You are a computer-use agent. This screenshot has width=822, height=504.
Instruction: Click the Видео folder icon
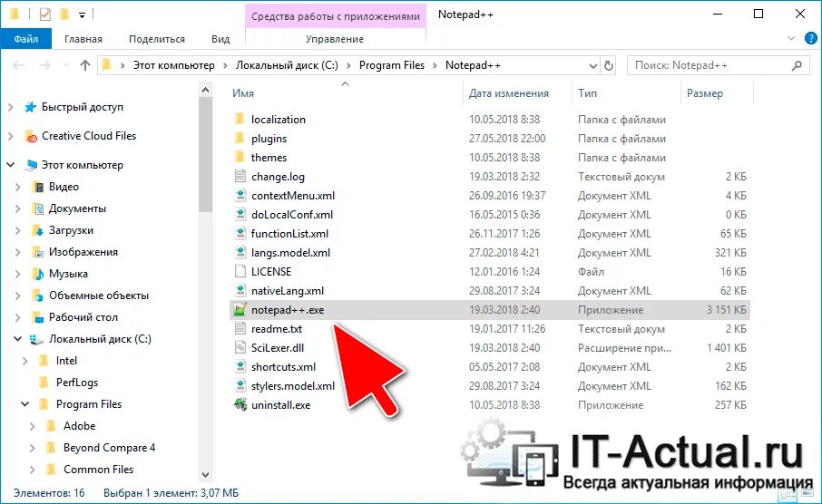(38, 187)
